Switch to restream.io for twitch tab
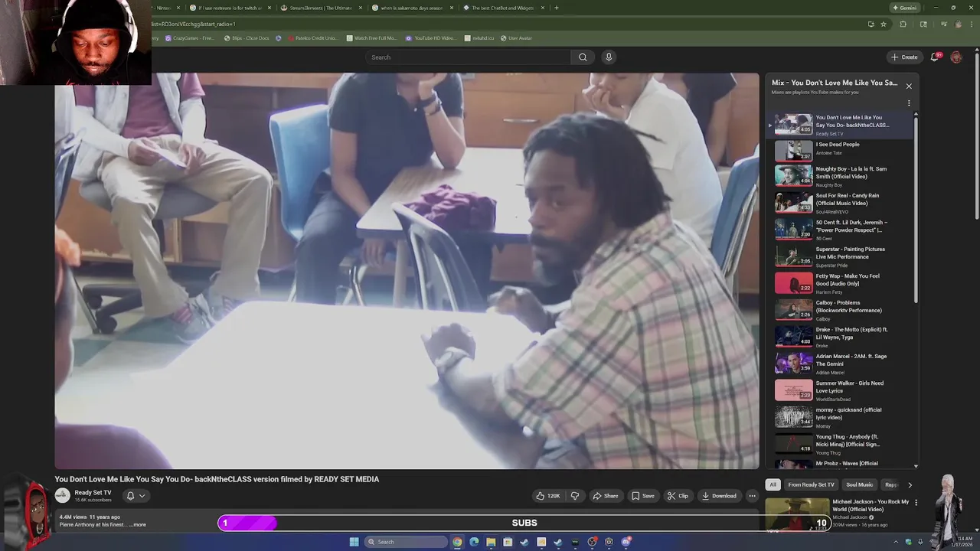 [x=230, y=8]
